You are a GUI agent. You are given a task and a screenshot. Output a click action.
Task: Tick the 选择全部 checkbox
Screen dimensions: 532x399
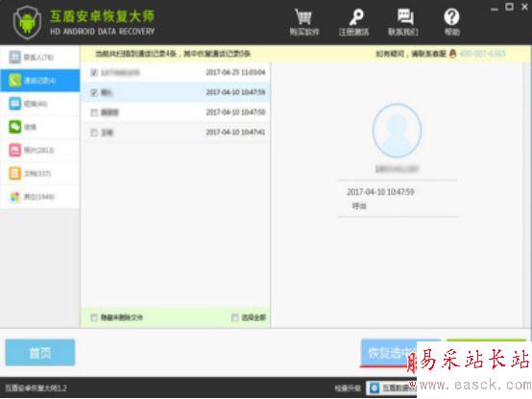(x=234, y=317)
